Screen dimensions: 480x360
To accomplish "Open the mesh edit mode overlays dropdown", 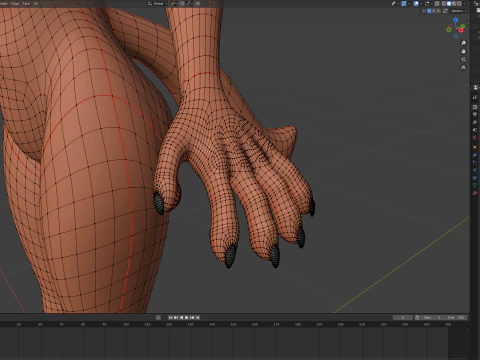I will 427,4.
